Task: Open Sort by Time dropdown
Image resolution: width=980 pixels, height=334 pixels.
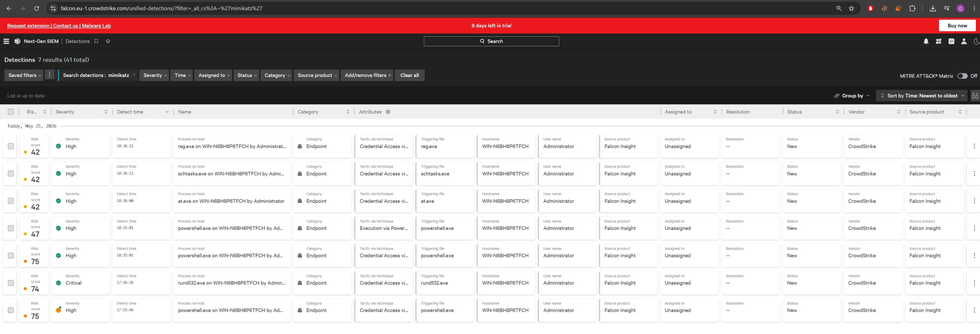Action: 921,96
